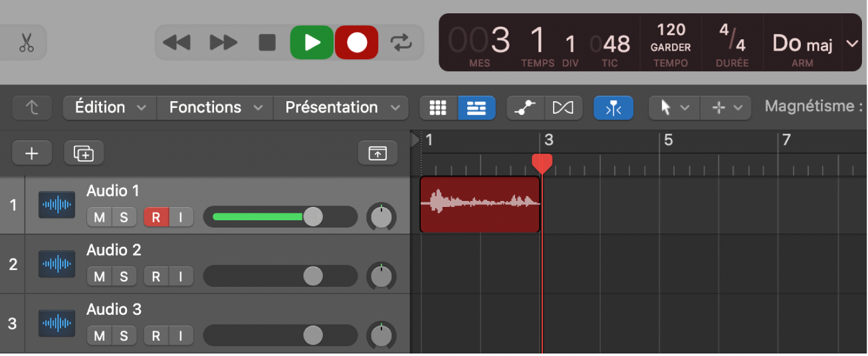The height and width of the screenshot is (356, 868).
Task: Open the secondary crosshair tool menu
Action: coord(725,108)
